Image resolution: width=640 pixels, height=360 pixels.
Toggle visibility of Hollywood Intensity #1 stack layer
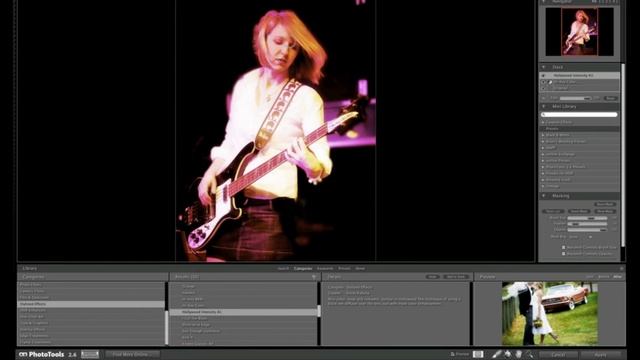click(x=543, y=76)
